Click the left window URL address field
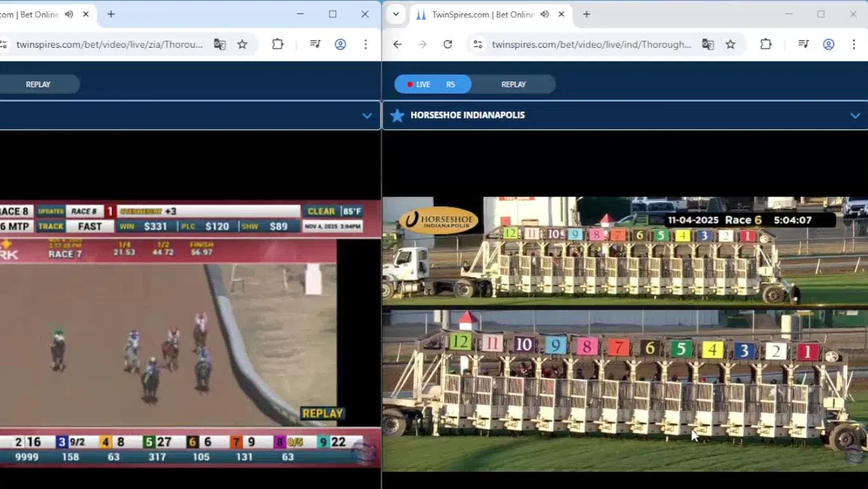 [x=109, y=44]
